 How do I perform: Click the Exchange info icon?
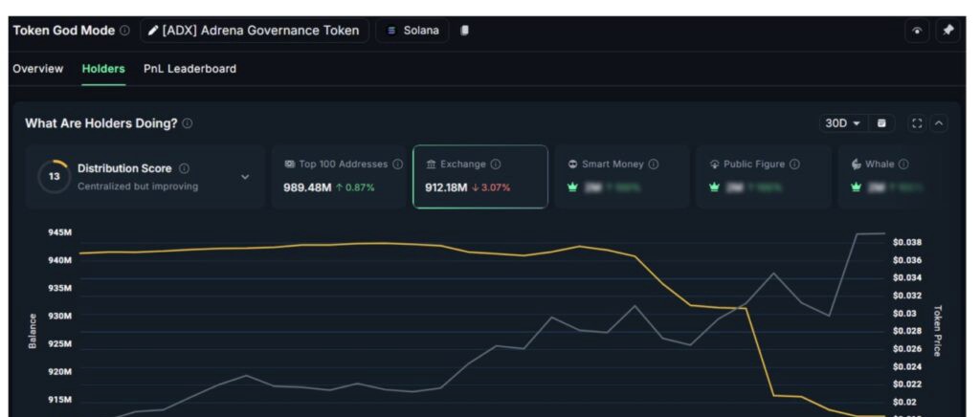tap(496, 165)
